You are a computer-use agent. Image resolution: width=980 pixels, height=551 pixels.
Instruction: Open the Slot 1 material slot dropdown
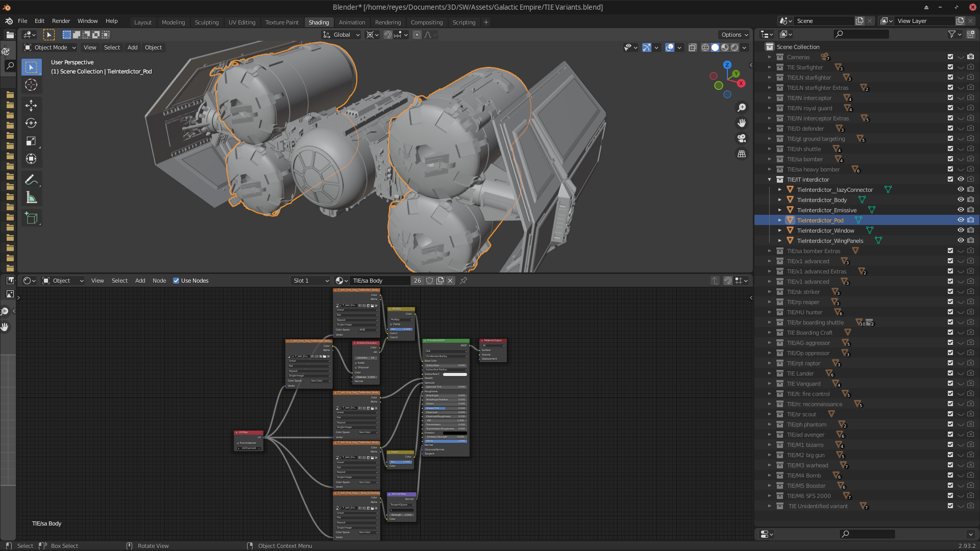[x=311, y=281]
